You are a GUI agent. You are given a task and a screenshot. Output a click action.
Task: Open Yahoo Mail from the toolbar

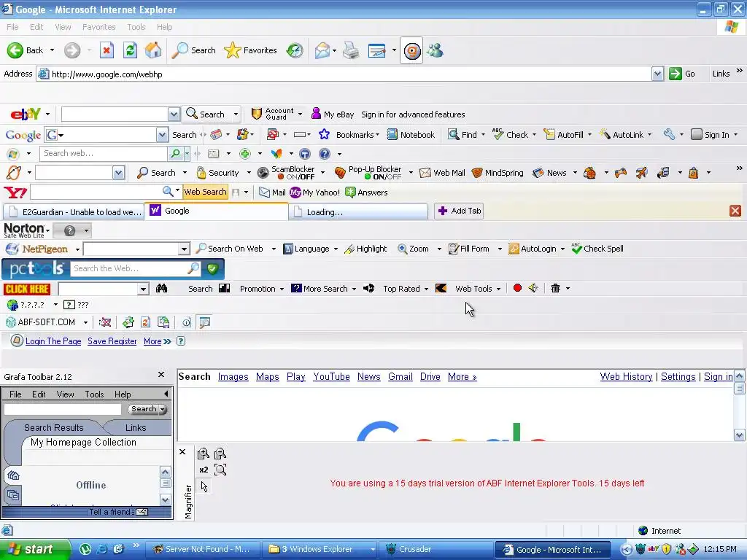[x=272, y=192]
